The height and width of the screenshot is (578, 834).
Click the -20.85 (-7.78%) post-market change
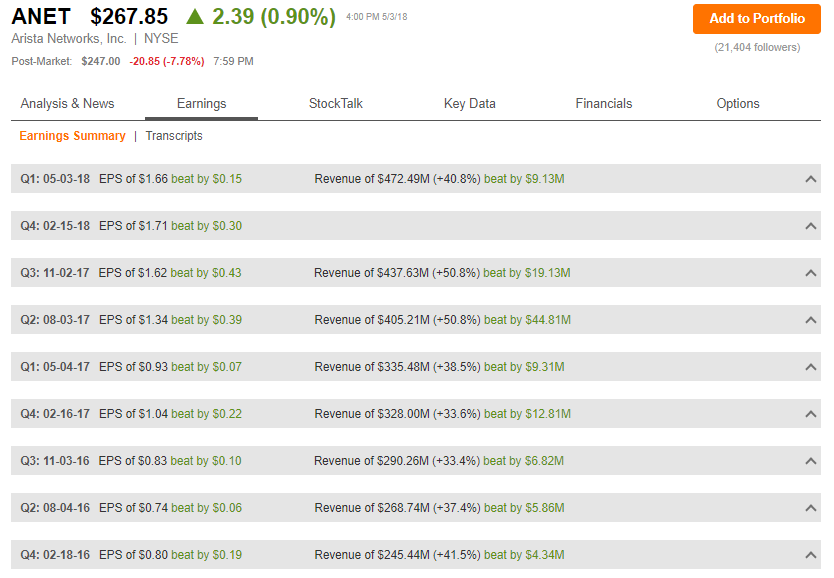167,62
